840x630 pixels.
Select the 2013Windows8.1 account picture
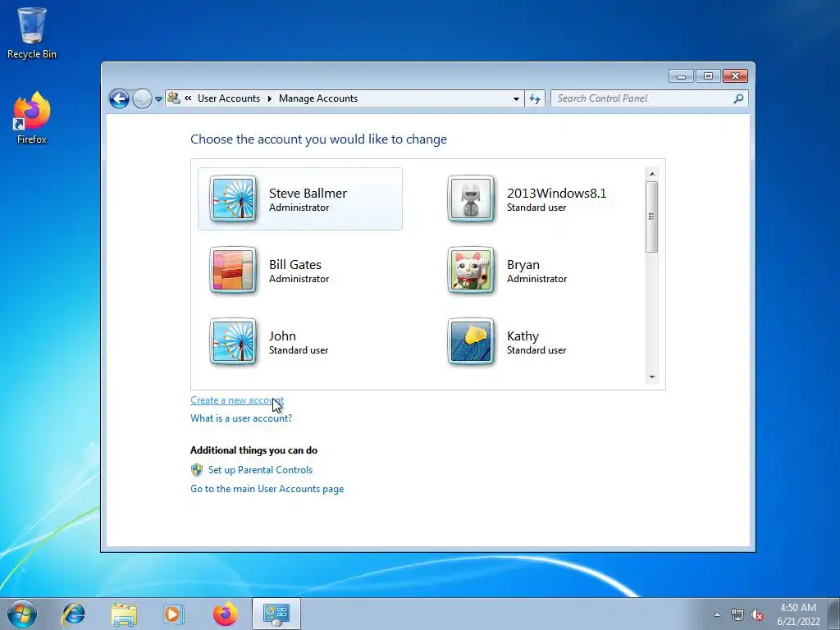tap(470, 199)
